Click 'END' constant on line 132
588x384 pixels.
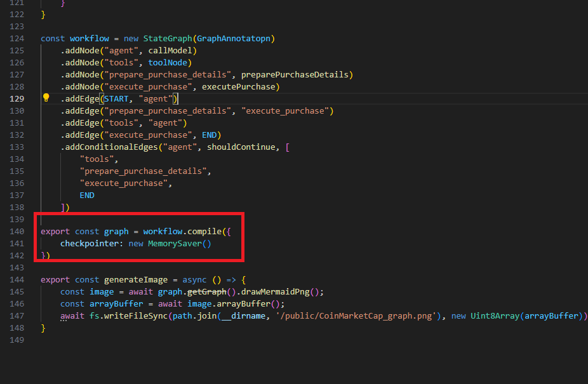point(210,135)
